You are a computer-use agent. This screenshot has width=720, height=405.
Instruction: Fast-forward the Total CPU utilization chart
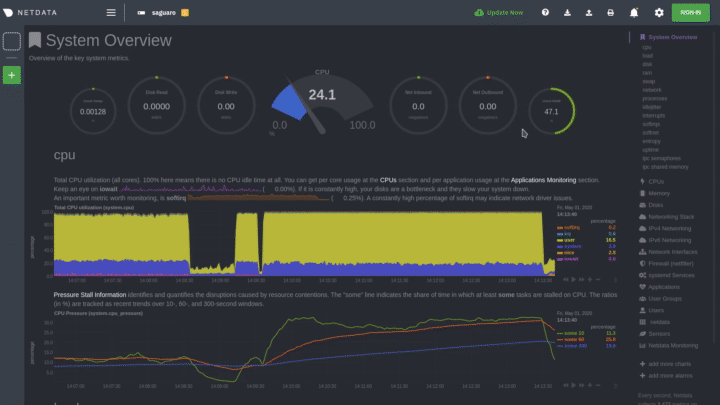582,279
